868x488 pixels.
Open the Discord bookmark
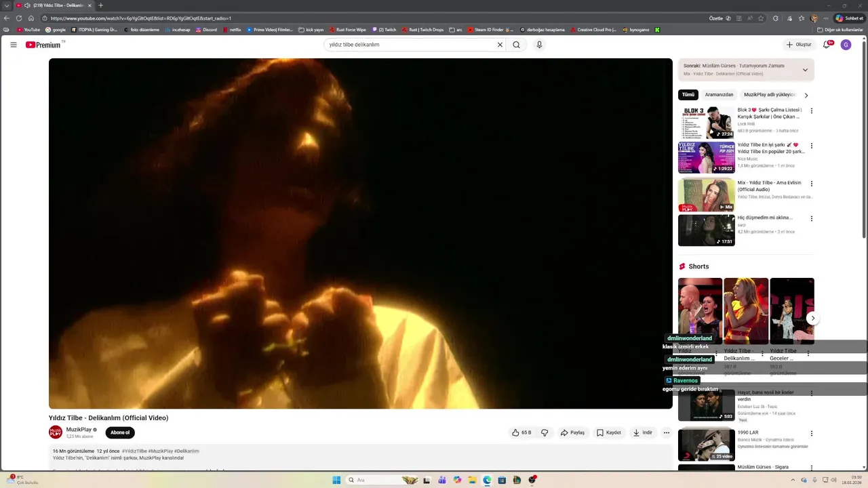(207, 30)
